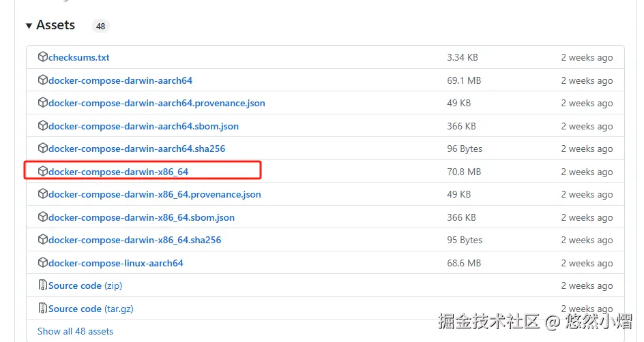The width and height of the screenshot is (644, 342).
Task: Select the 95 Bytes size value
Action: (x=465, y=240)
